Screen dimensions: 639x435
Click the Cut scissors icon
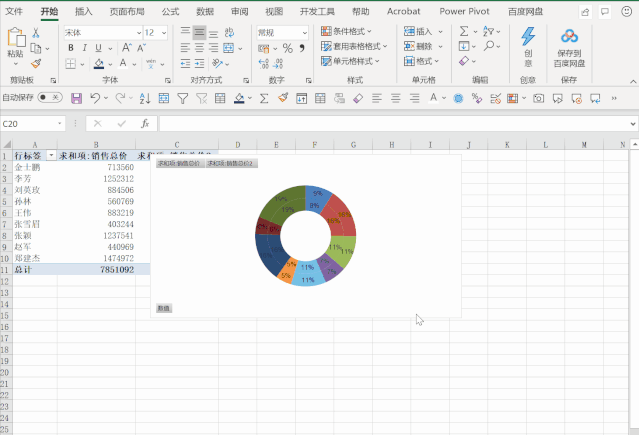[x=36, y=33]
